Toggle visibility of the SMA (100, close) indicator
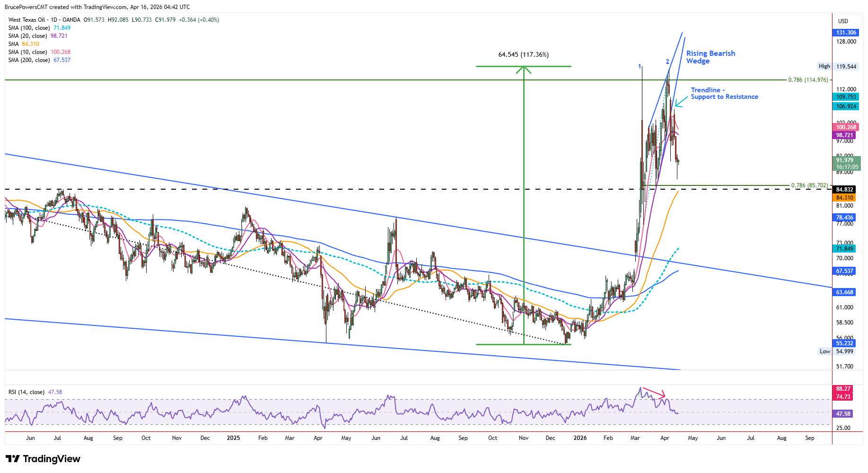Image resolution: width=868 pixels, height=473 pixels. point(28,27)
